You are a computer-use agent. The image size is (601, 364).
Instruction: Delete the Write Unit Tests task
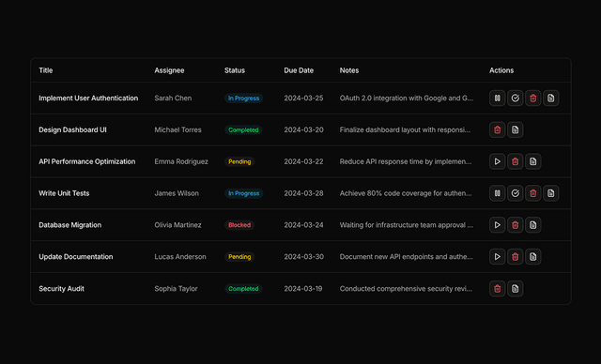tap(532, 193)
